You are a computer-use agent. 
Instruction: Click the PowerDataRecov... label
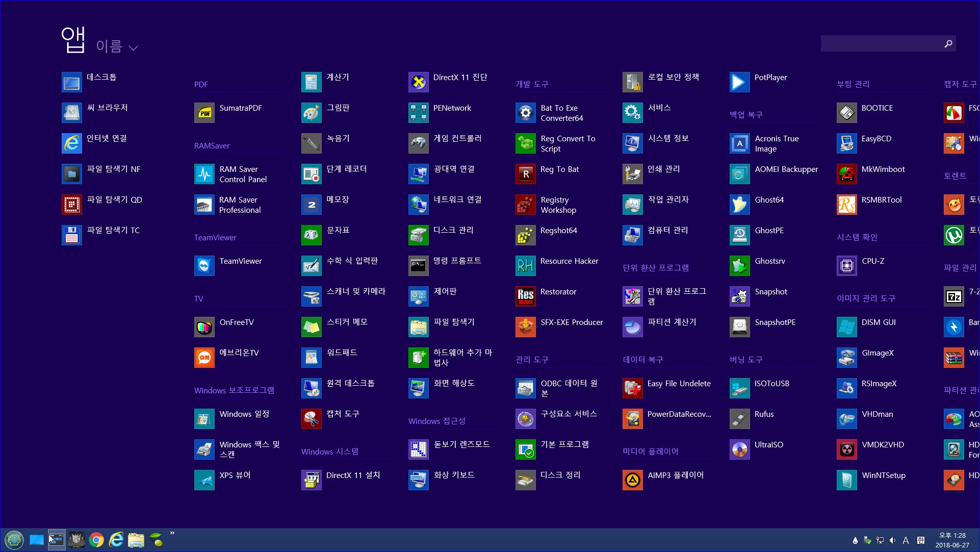pos(679,414)
